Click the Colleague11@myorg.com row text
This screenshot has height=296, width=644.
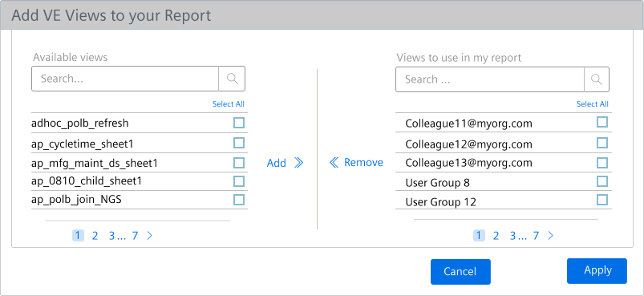point(468,124)
